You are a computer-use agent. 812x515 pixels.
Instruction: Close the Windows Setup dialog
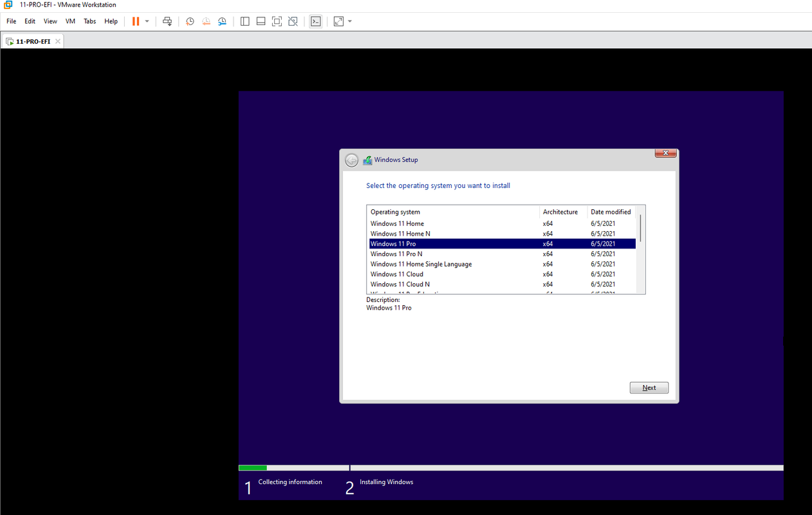click(666, 153)
